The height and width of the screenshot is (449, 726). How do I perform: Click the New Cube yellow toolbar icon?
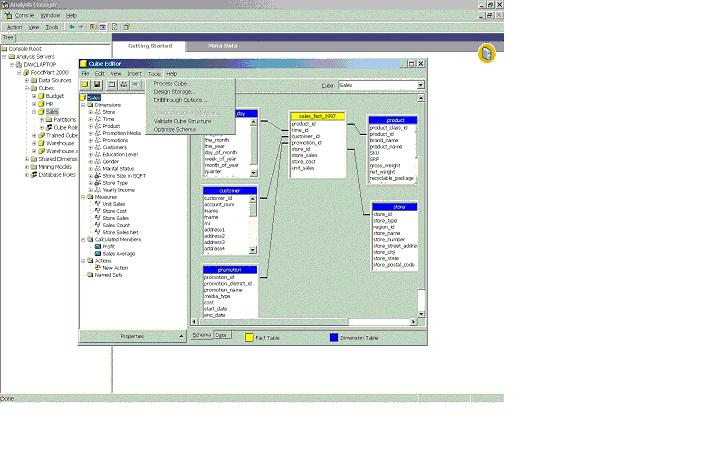[85, 85]
